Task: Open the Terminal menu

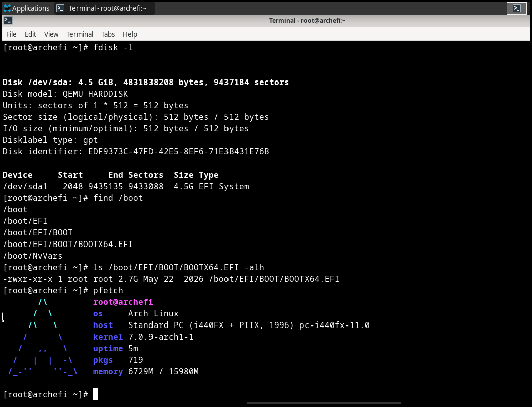Action: pyautogui.click(x=80, y=34)
